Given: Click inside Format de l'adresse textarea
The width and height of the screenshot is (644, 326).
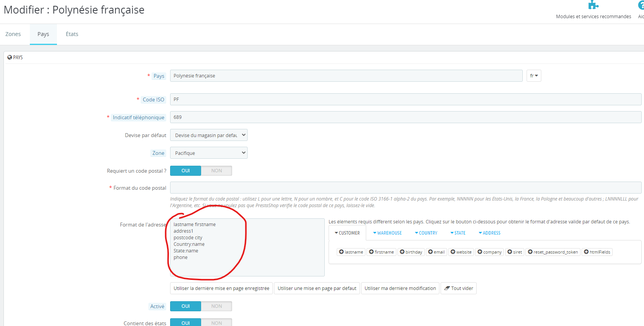Looking at the screenshot, I should (x=247, y=247).
